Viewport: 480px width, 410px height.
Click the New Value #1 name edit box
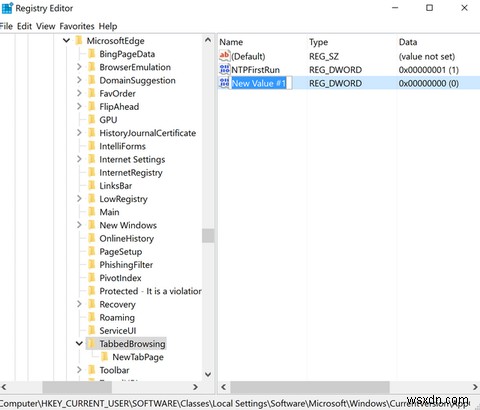click(262, 83)
